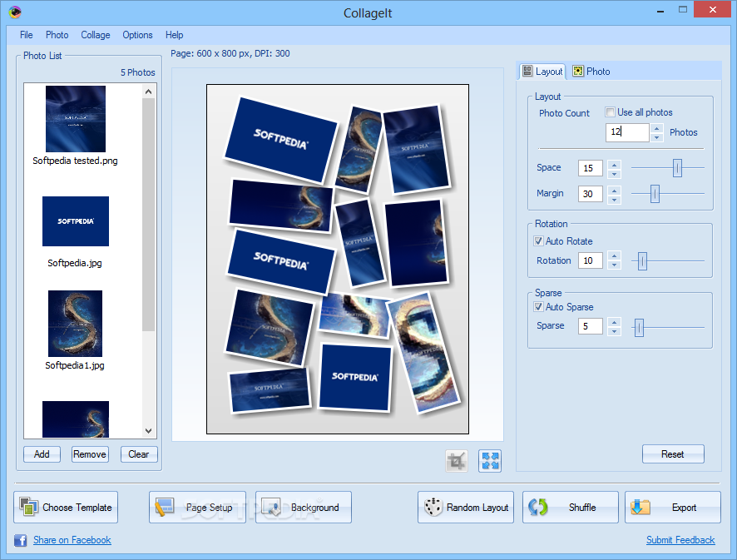
Task: Click photo list scroll down arrow
Action: (149, 431)
